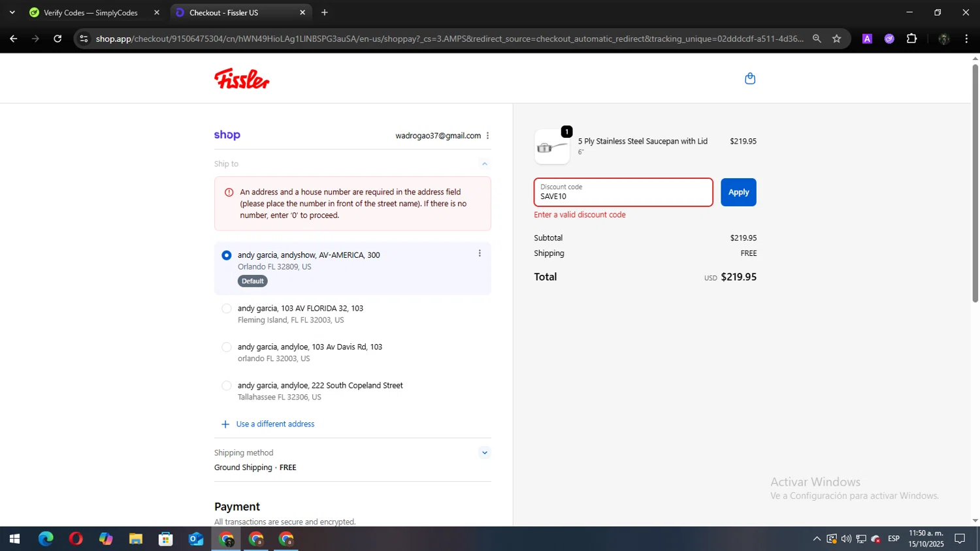Close the Checkout Fissler US tab

(x=302, y=12)
